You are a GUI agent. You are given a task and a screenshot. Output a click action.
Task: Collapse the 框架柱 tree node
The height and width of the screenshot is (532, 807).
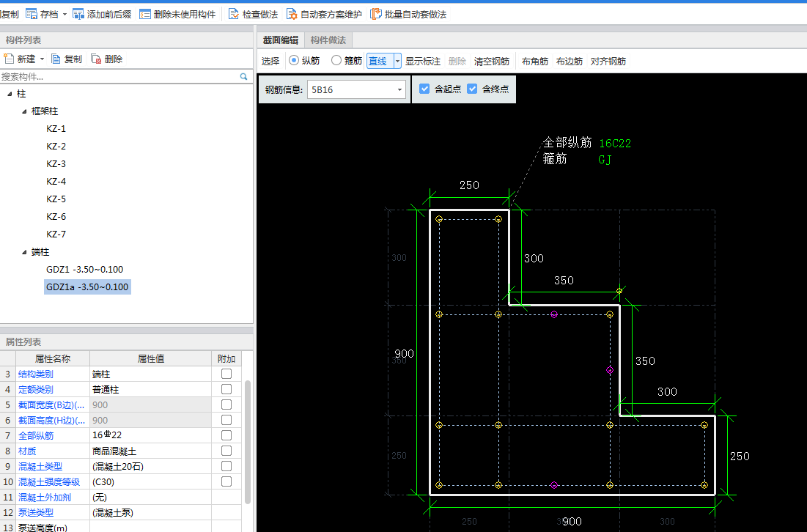[24, 111]
